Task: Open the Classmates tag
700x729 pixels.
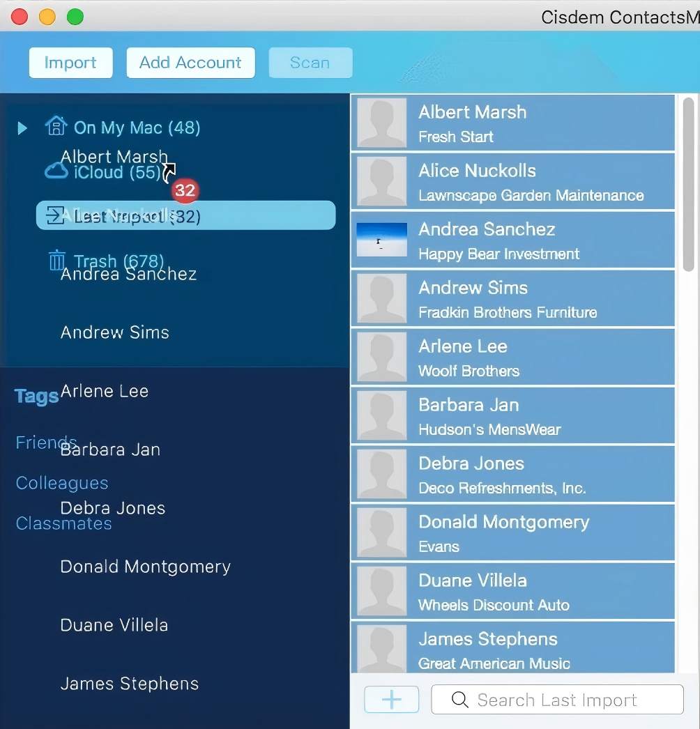Action: point(63,523)
